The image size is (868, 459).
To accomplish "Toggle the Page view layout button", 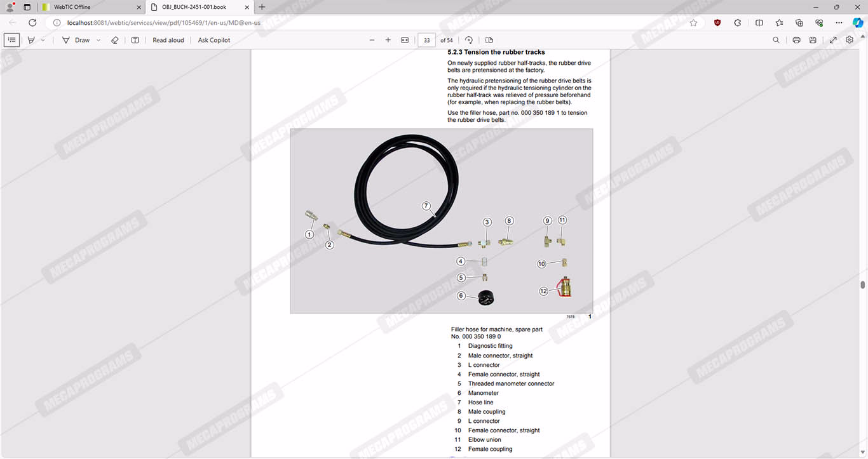I will (489, 40).
